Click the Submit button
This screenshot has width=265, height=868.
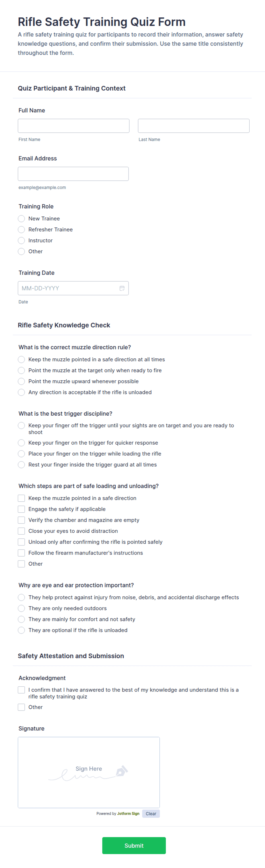point(134,846)
